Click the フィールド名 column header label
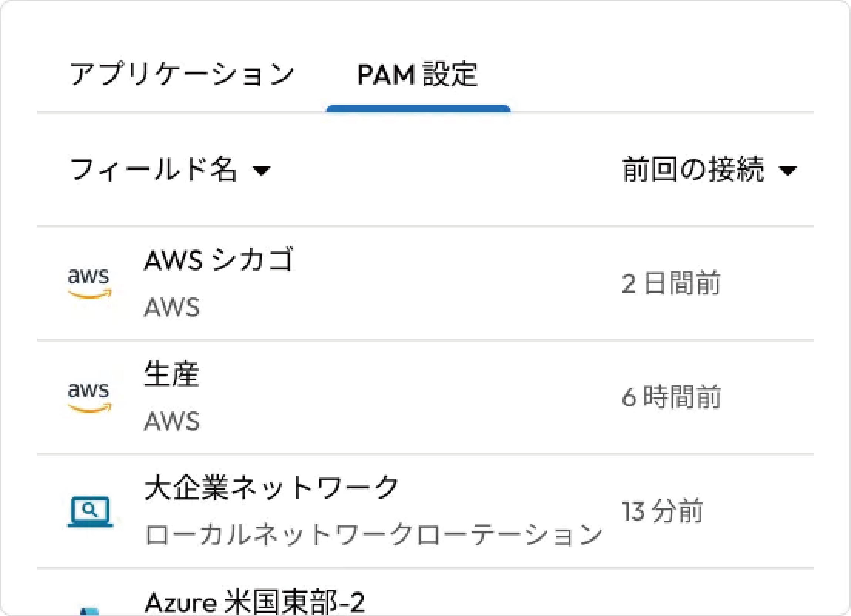The height and width of the screenshot is (616, 851). (154, 170)
